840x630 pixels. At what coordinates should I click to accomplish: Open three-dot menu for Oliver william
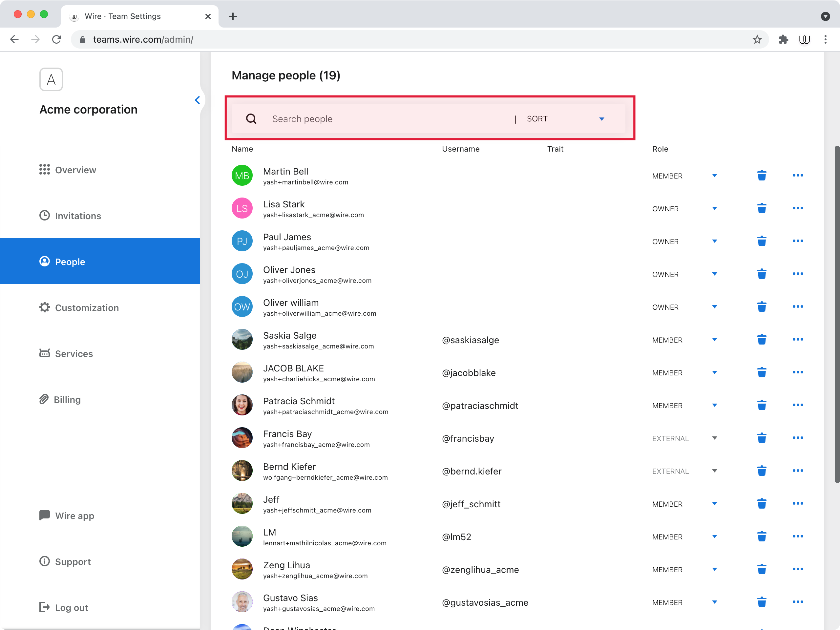click(x=797, y=306)
